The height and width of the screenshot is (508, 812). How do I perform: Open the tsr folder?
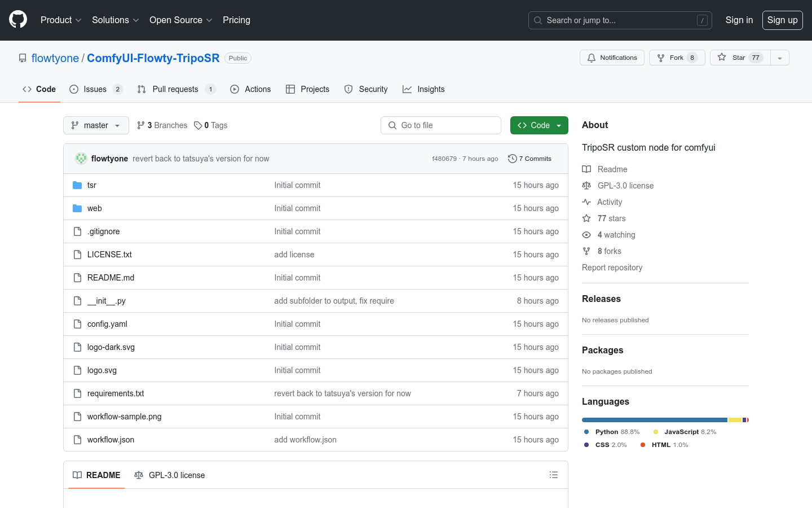[x=92, y=185]
